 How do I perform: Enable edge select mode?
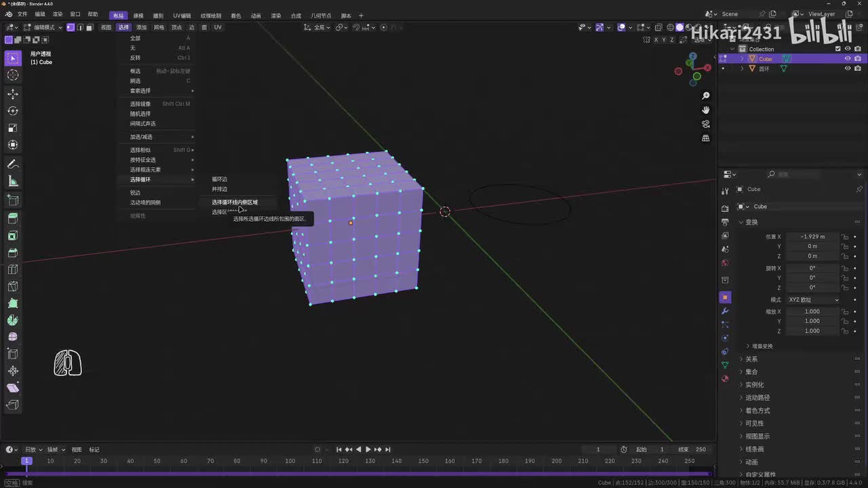coord(80,27)
